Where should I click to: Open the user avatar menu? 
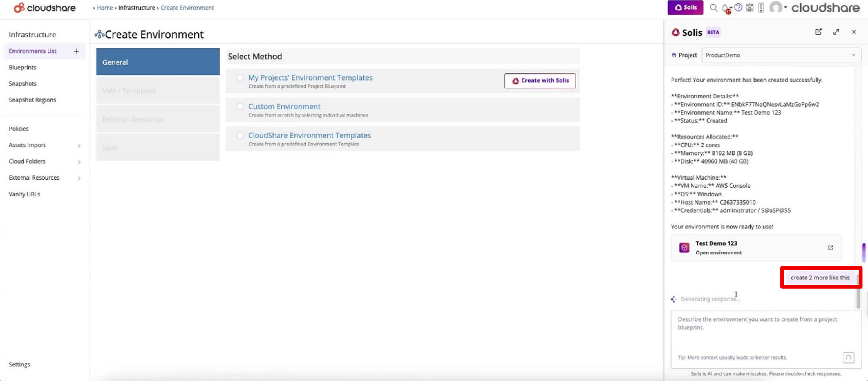click(x=776, y=7)
